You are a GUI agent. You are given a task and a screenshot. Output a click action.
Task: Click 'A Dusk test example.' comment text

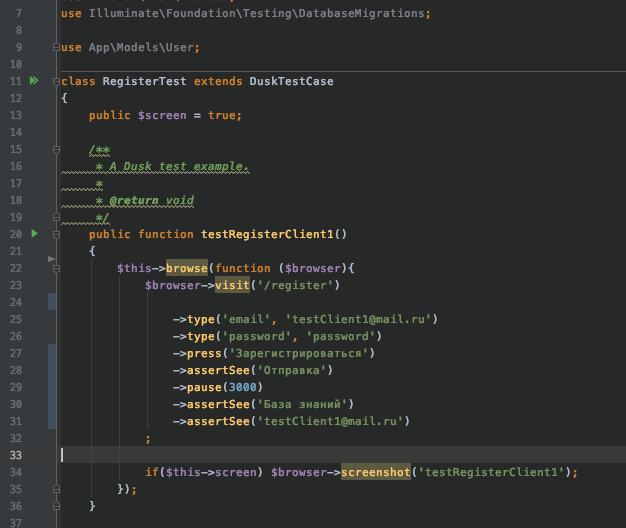coord(179,166)
